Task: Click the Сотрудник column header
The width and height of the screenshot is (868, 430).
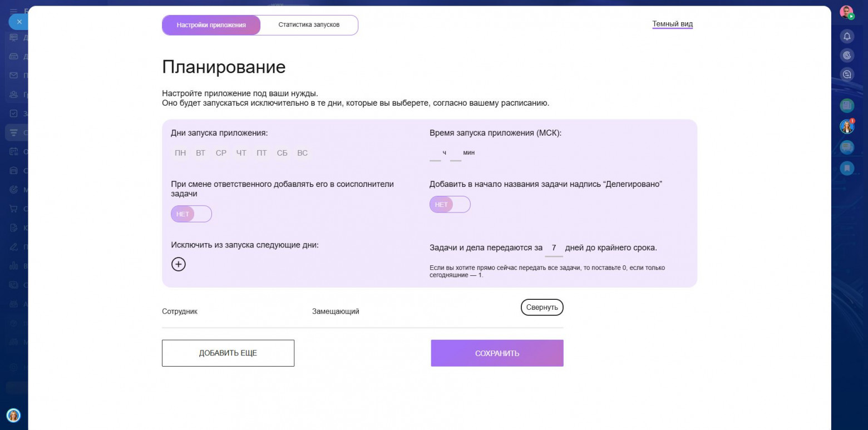Action: [x=180, y=312]
